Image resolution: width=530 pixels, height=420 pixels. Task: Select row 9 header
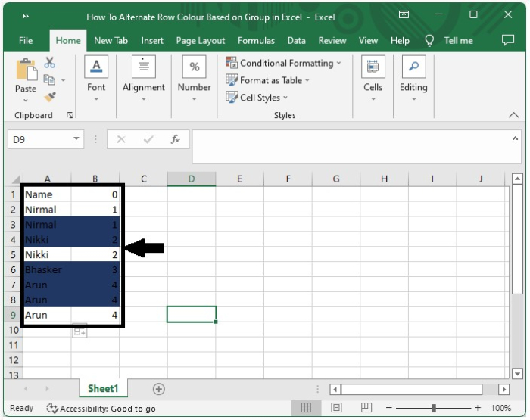(x=13, y=315)
